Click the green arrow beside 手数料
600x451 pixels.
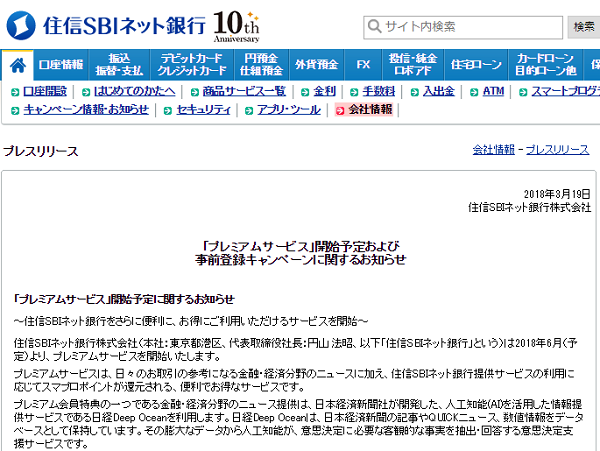coord(354,92)
